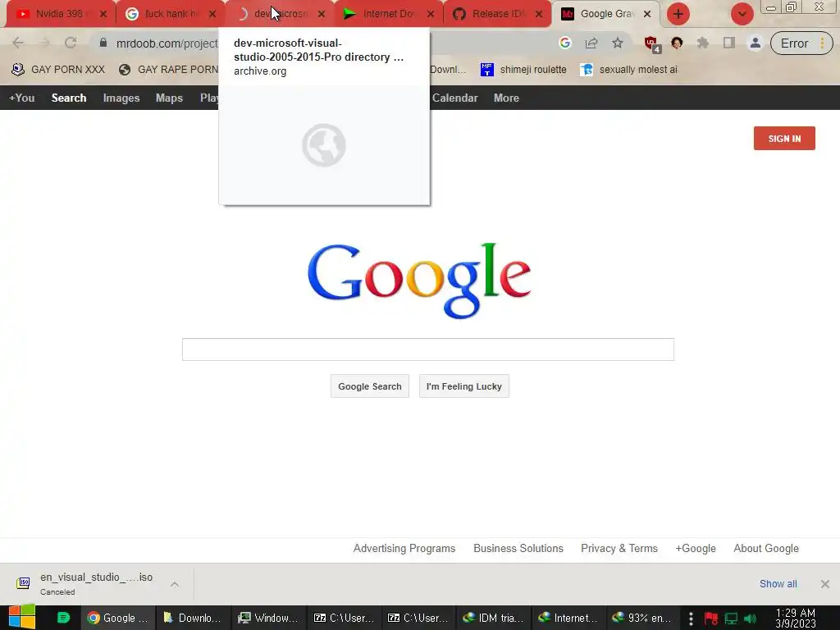The width and height of the screenshot is (840, 630).
Task: Open the shimeji roulette bookmark
Action: 523,70
